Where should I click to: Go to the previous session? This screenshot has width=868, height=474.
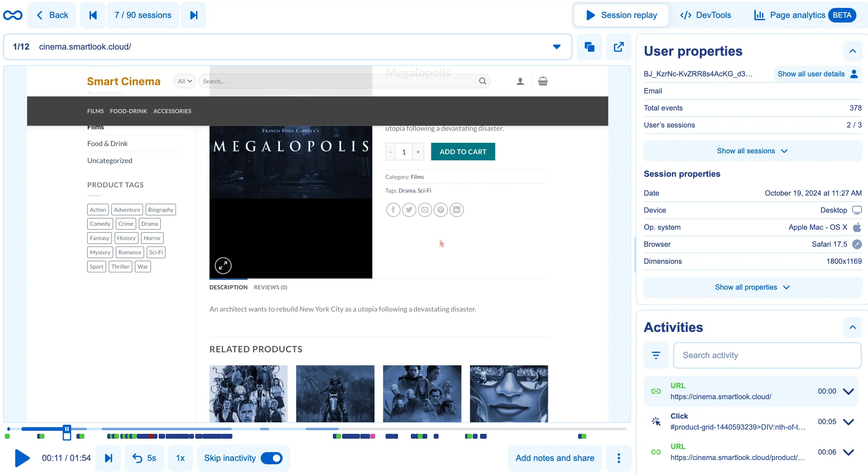click(x=93, y=15)
